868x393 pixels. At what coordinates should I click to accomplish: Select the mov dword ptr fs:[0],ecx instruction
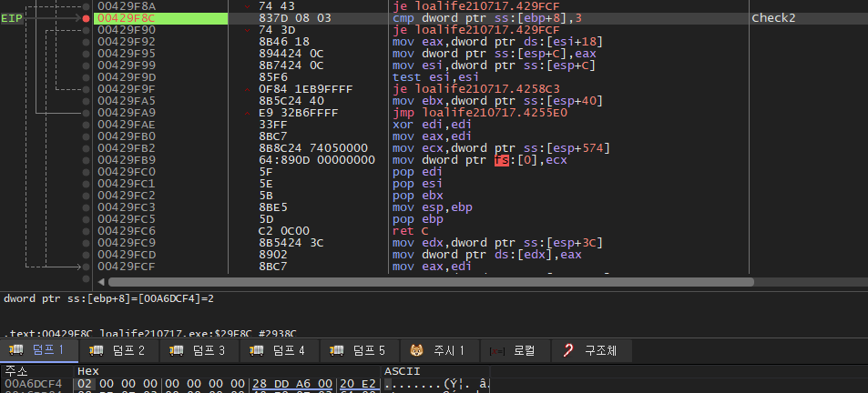480,160
